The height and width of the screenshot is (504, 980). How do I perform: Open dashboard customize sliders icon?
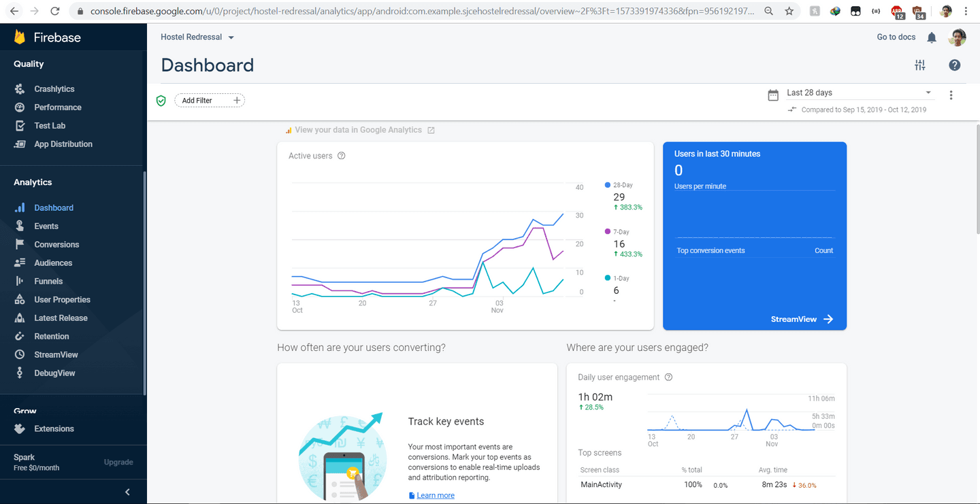tap(920, 65)
